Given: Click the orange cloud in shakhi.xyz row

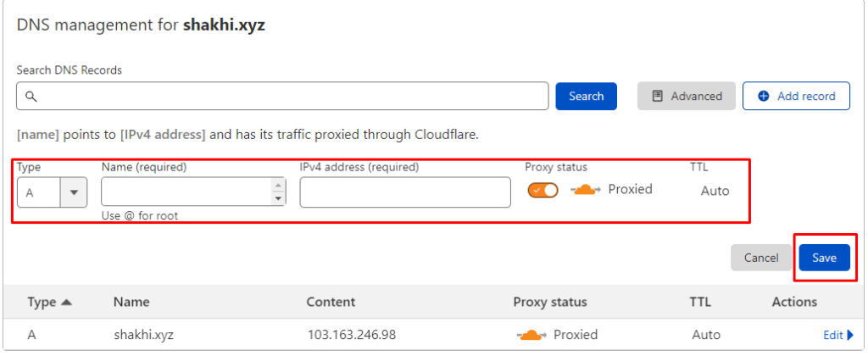Looking at the screenshot, I should point(531,335).
